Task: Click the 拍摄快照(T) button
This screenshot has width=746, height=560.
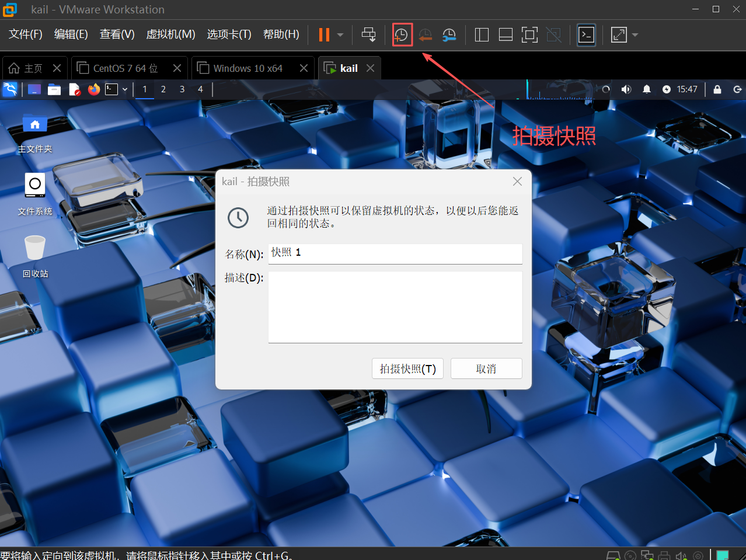Action: coord(407,368)
